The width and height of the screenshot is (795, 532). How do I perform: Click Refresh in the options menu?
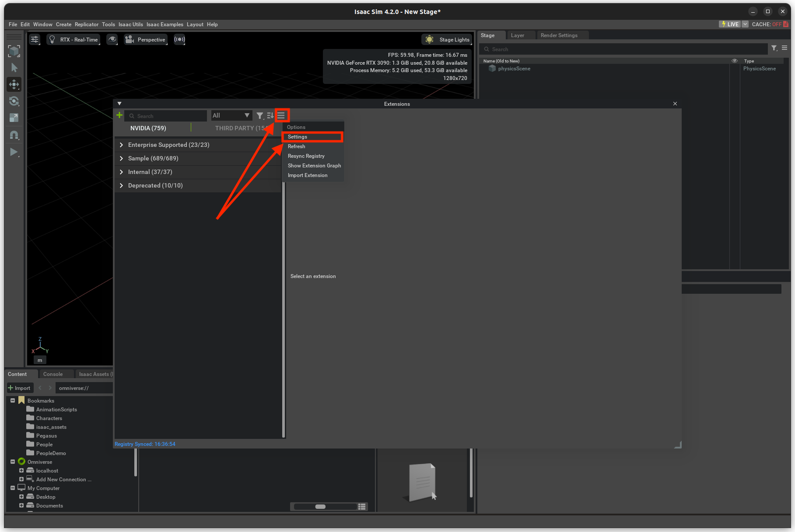click(x=296, y=146)
